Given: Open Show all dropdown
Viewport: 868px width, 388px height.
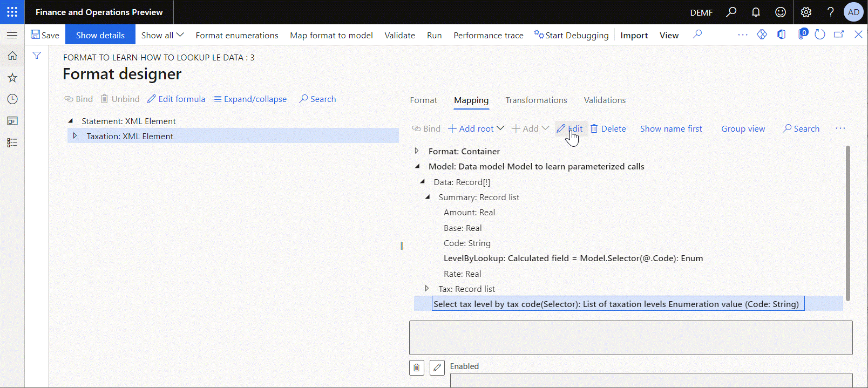Looking at the screenshot, I should [x=162, y=35].
